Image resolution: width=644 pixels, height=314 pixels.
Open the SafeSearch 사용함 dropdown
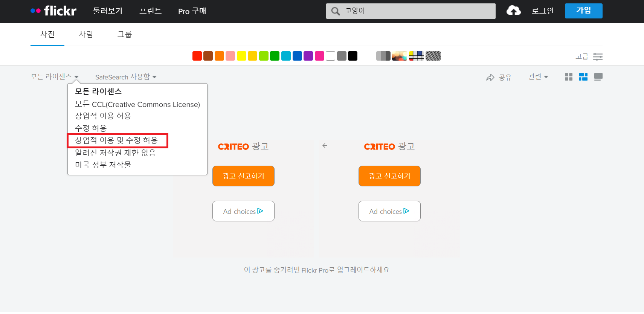126,77
